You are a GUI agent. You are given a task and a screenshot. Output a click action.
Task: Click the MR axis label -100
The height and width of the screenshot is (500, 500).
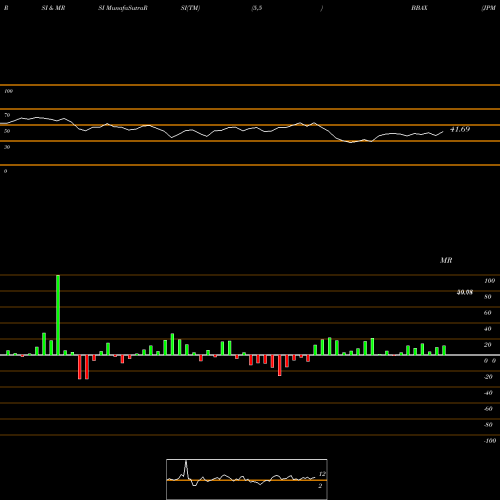[490, 441]
